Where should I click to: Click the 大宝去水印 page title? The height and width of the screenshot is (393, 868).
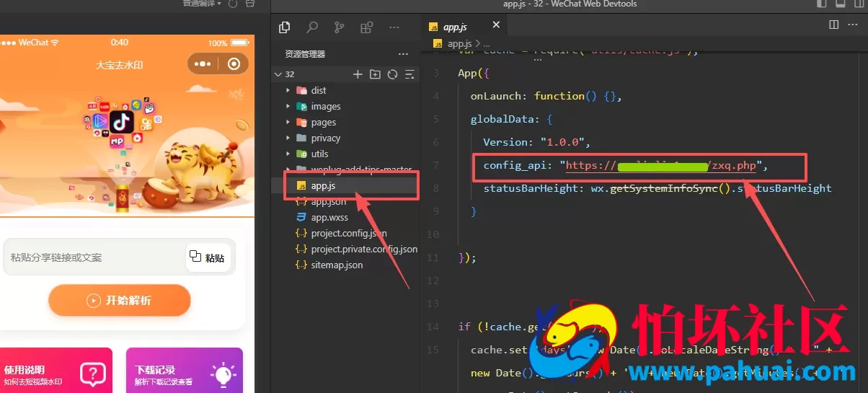coord(120,65)
